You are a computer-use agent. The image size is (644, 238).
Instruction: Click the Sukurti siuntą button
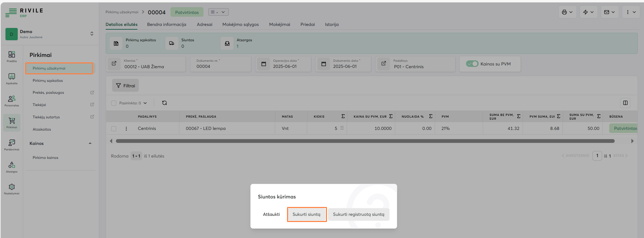pos(306,214)
